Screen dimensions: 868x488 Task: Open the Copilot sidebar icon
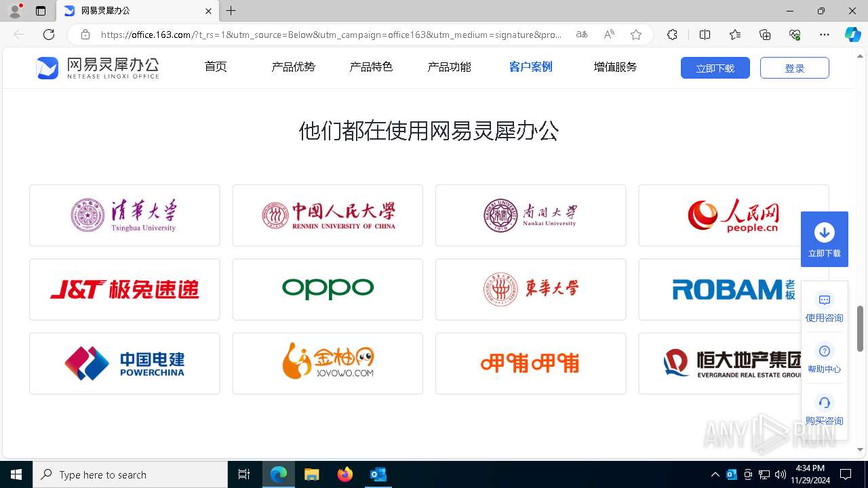coord(853,35)
